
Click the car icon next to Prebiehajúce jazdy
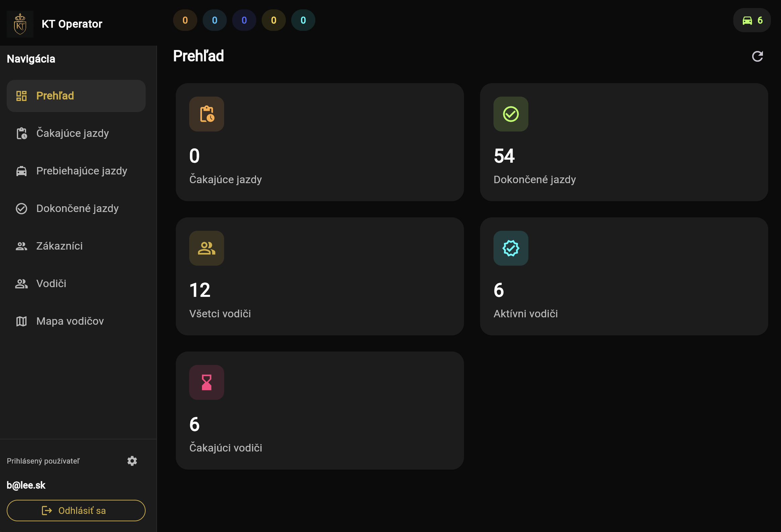(21, 171)
